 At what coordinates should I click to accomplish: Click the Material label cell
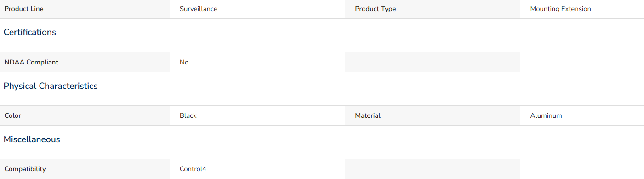(433, 115)
